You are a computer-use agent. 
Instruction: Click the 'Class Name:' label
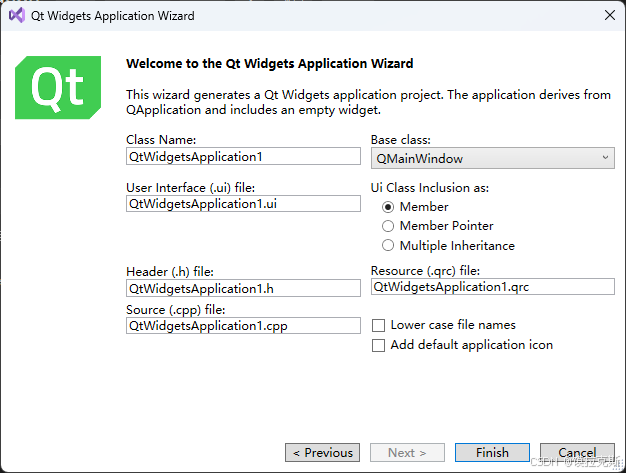(161, 140)
